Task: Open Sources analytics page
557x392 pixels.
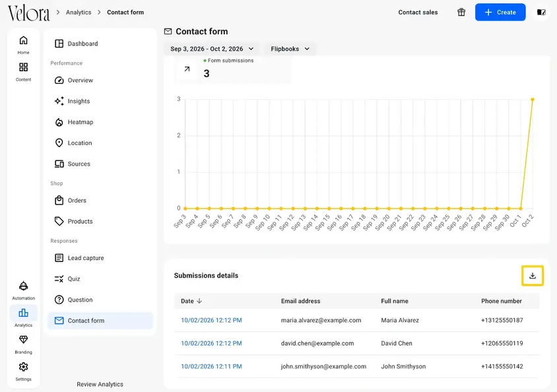Action: coord(100,164)
